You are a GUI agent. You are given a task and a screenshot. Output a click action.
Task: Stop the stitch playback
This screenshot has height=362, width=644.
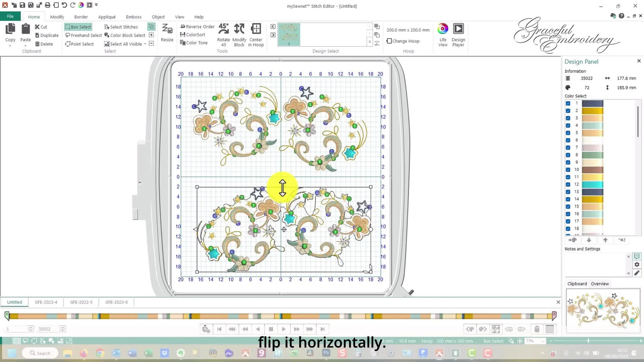271,329
